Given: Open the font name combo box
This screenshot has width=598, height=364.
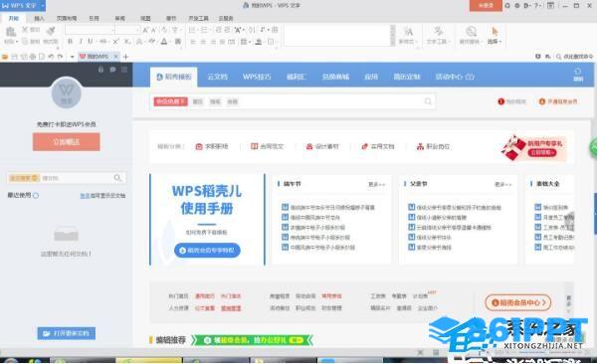Looking at the screenshot, I should [90, 30].
